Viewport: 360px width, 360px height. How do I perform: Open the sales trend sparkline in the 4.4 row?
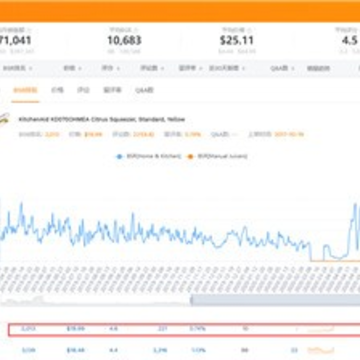(321, 350)
